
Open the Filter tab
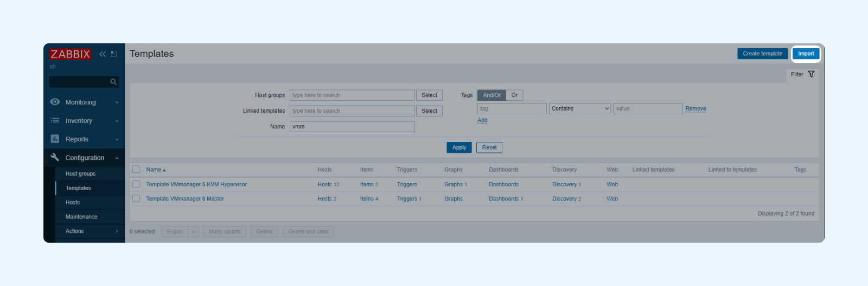click(x=802, y=74)
